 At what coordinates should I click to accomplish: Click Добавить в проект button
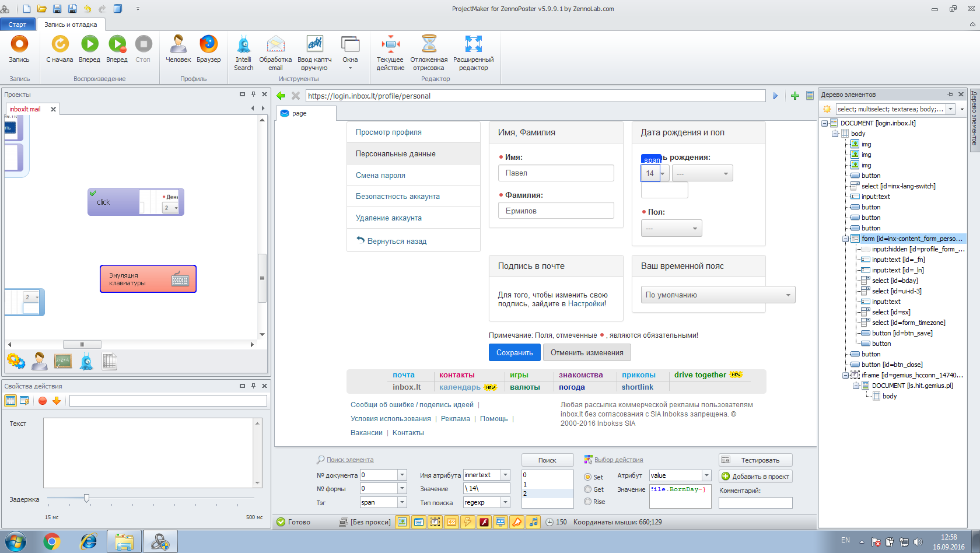(755, 477)
